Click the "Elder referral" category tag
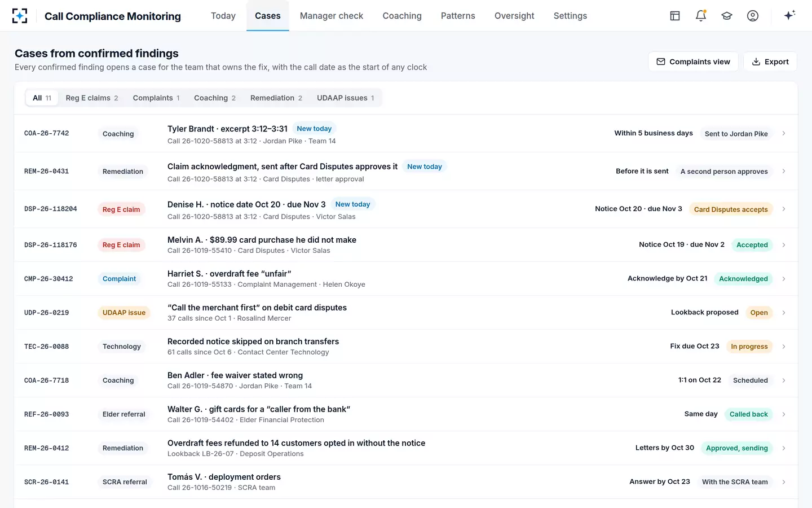The width and height of the screenshot is (812, 508). pos(124,414)
